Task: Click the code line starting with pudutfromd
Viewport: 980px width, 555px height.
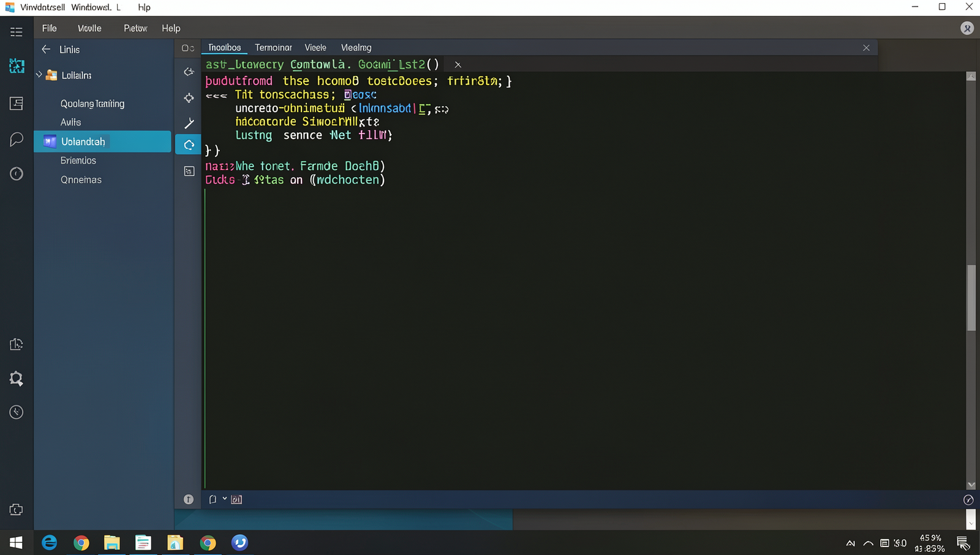Action: [358, 81]
